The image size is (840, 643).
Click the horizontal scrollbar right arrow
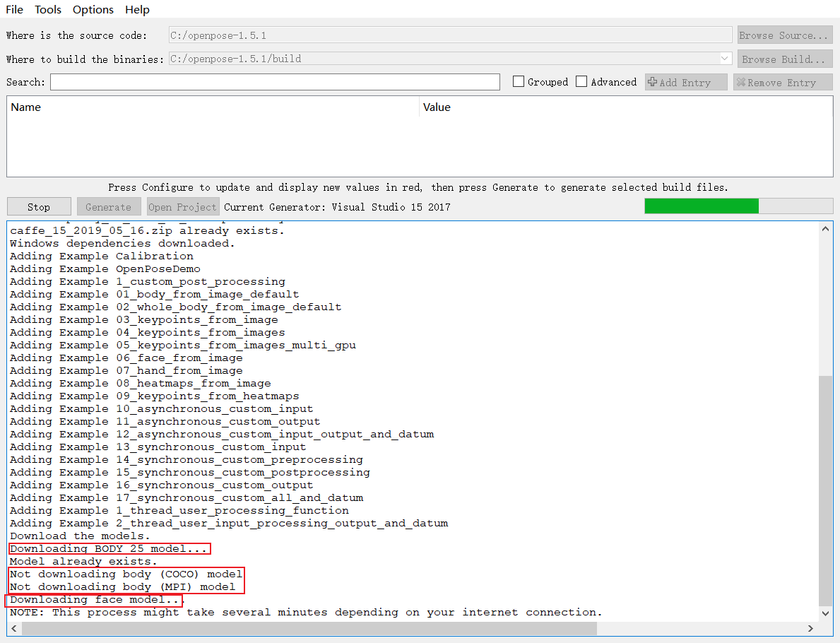810,628
